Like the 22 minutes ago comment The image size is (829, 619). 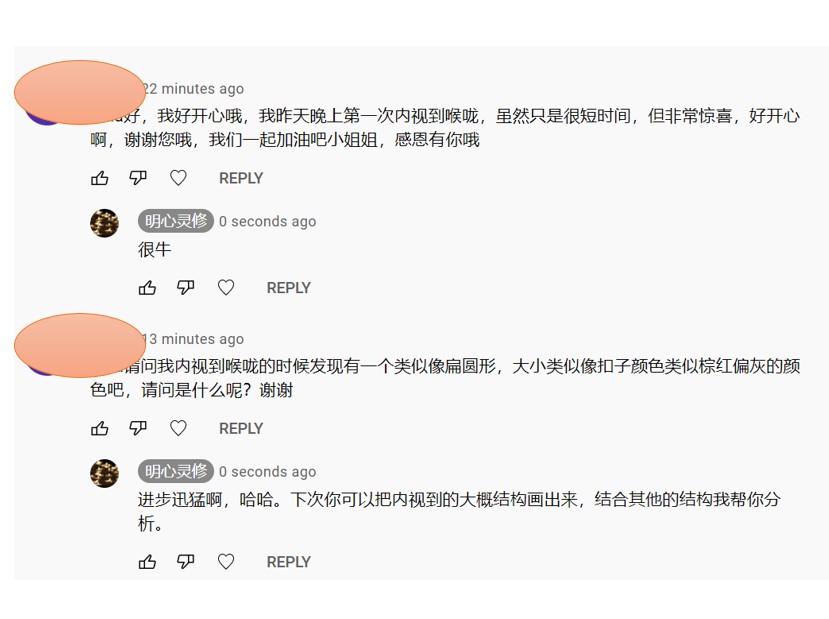tap(99, 178)
